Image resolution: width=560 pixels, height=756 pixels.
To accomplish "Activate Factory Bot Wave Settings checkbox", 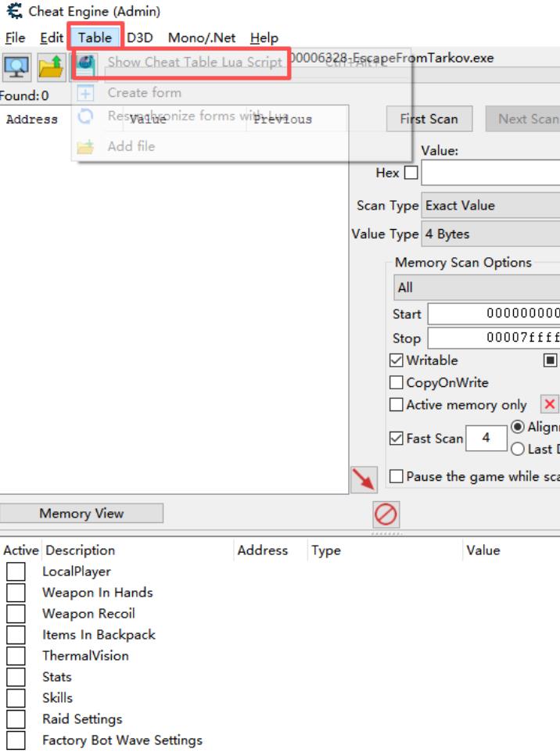I will 16,740.
